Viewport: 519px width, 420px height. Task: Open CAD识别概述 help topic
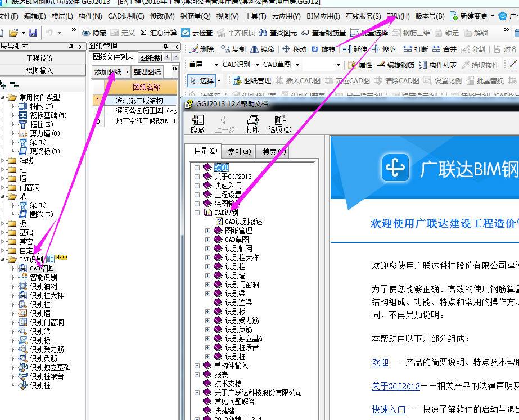click(243, 222)
